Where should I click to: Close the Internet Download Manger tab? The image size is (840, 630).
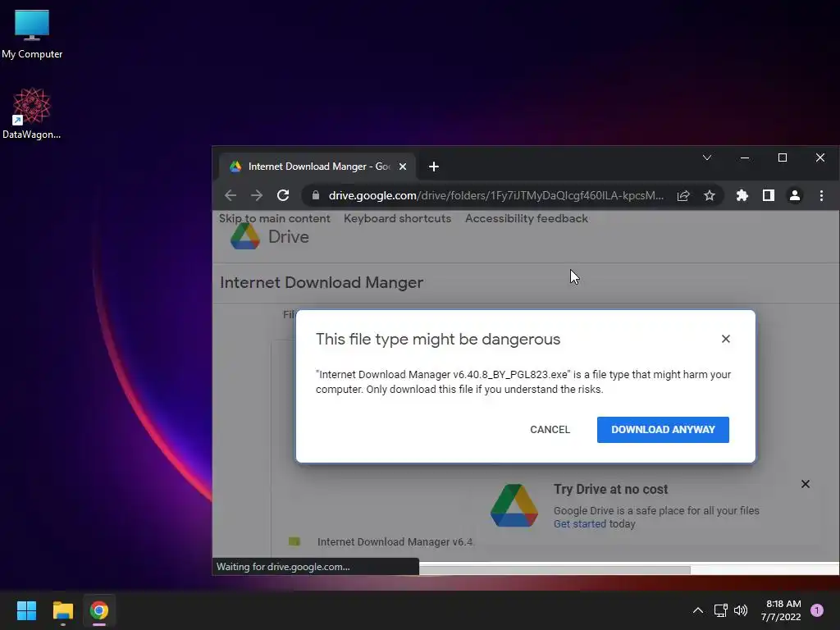tap(403, 167)
